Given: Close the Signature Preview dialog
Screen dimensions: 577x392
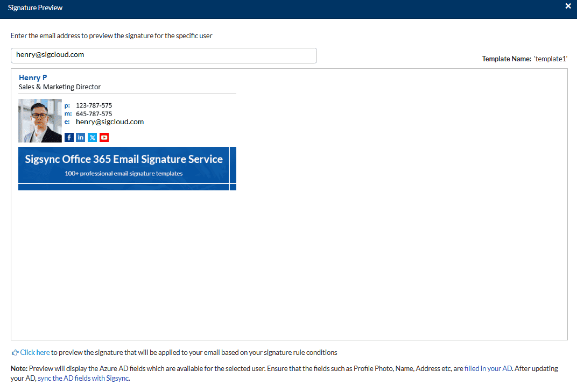Looking at the screenshot, I should click(x=568, y=6).
